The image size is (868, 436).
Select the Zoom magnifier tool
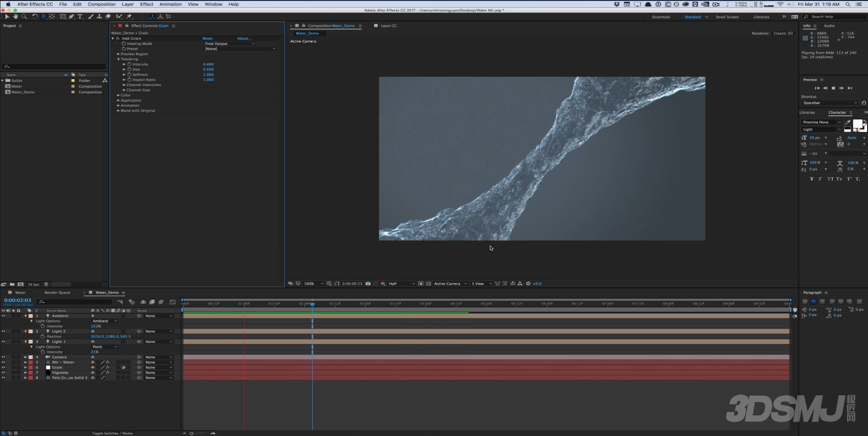click(x=24, y=16)
